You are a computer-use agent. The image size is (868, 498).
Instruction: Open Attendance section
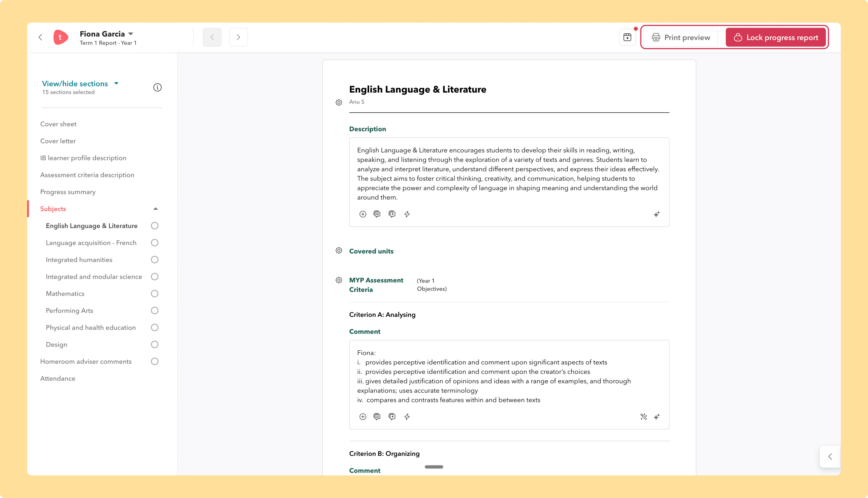click(x=57, y=379)
